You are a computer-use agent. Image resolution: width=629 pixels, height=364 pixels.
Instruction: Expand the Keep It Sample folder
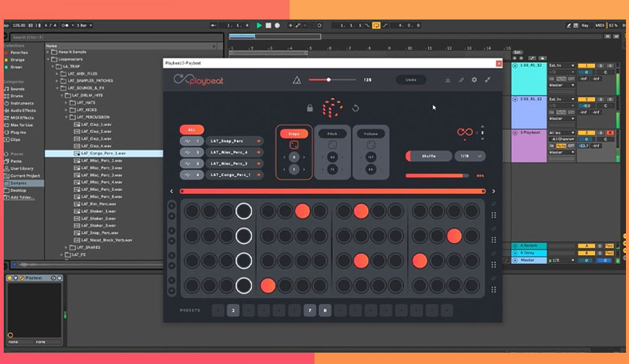tap(48, 52)
